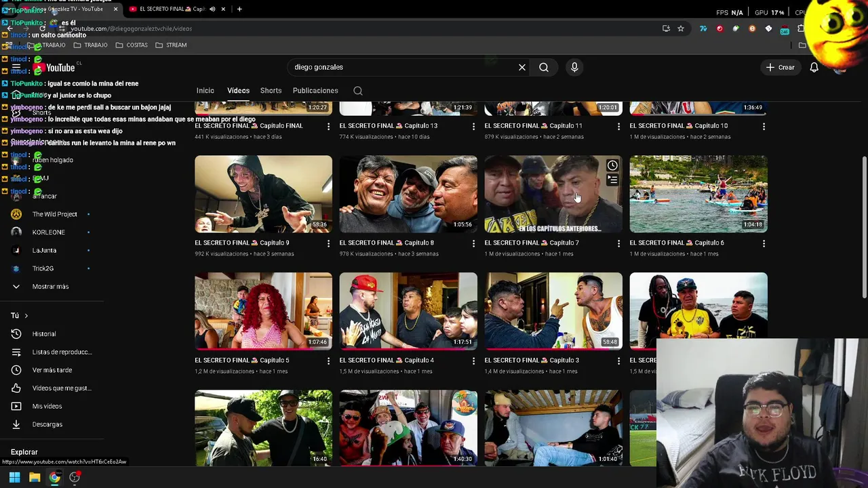The image size is (868, 488).
Task: Open options menu for Capítulo 7 video
Action: [618, 243]
